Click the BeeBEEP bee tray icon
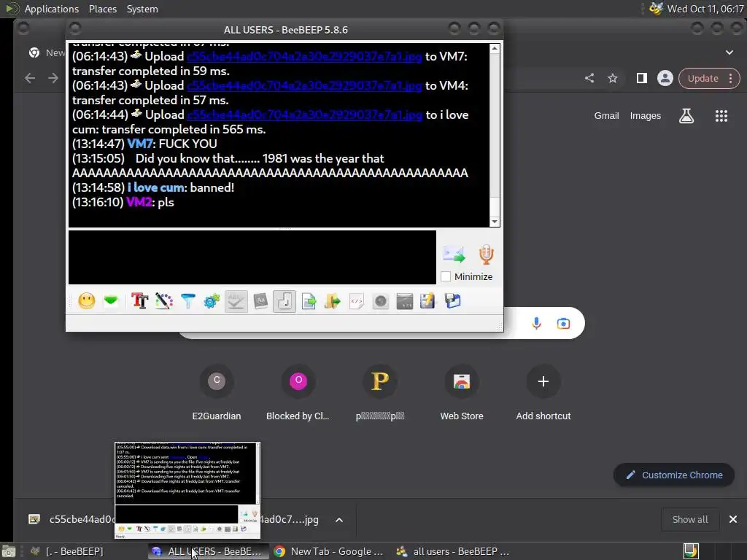This screenshot has width=747, height=560. 656,9
